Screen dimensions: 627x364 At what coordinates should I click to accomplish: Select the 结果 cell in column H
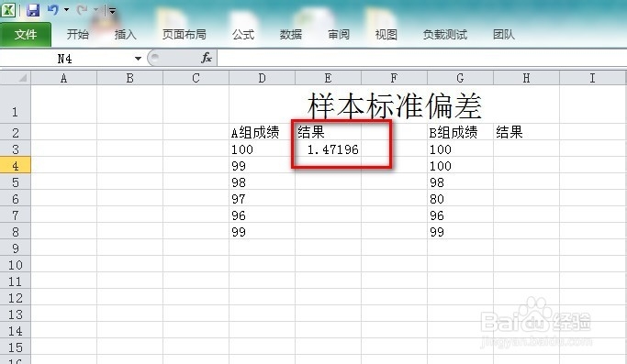coord(526,132)
